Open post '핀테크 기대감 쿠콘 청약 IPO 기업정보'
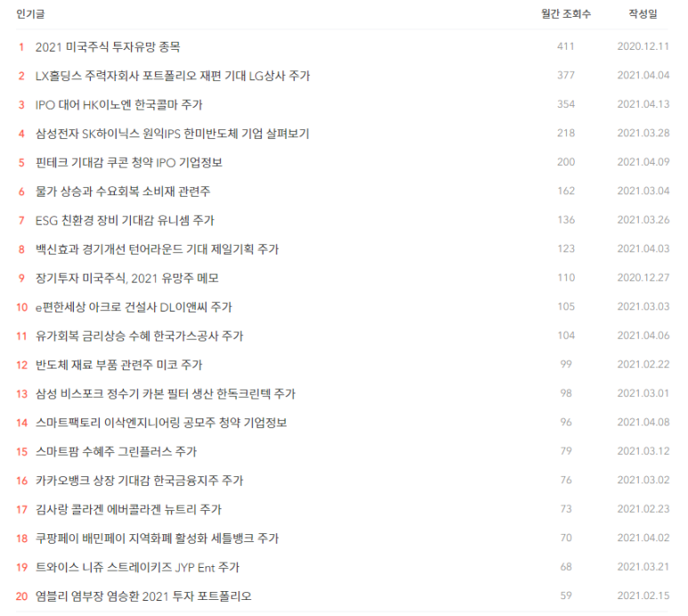The height and width of the screenshot is (616, 688). 128,163
